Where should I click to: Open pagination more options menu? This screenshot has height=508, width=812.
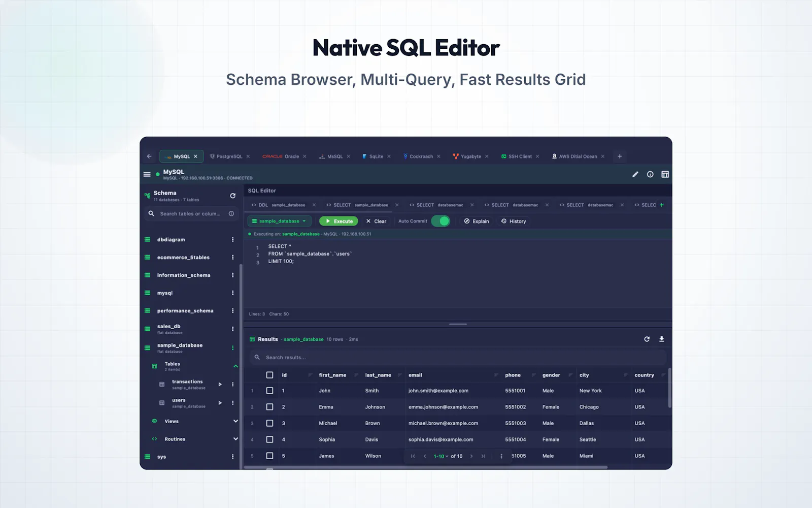(501, 456)
